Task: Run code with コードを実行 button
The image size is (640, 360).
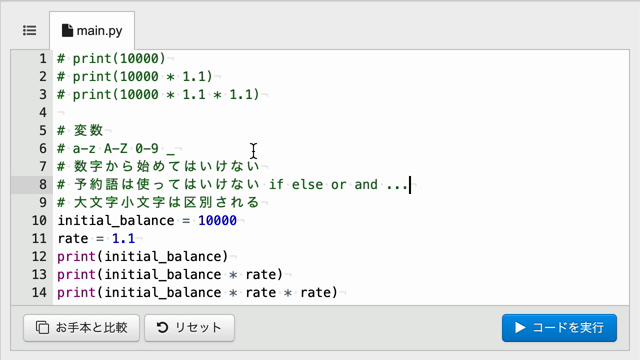Action: pyautogui.click(x=559, y=328)
